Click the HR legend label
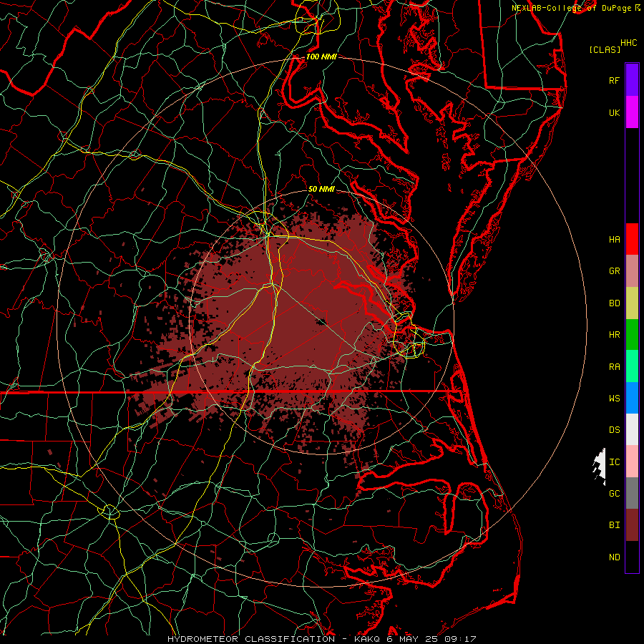This screenshot has width=644, height=644. coord(614,335)
